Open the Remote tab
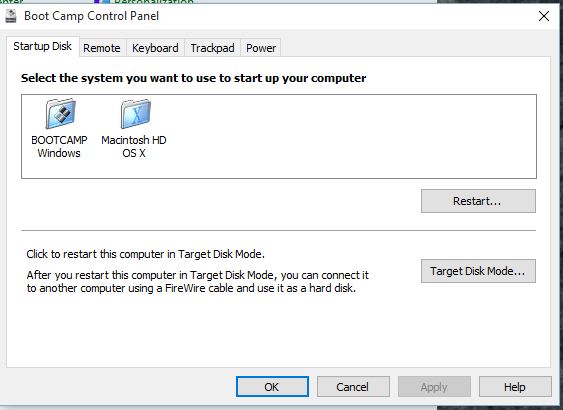 [102, 48]
